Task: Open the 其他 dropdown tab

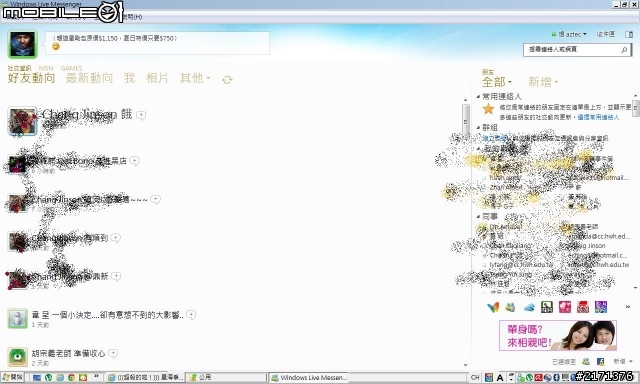Action: click(x=195, y=78)
